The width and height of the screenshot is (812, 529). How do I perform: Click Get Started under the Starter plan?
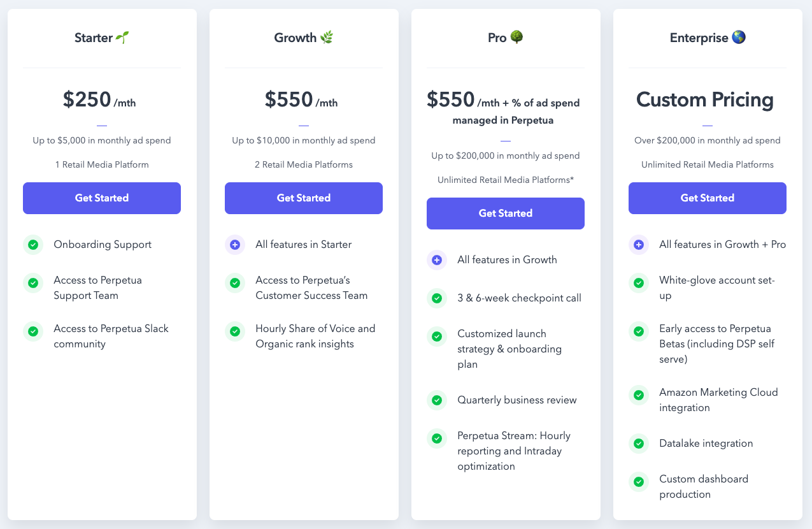click(x=102, y=198)
